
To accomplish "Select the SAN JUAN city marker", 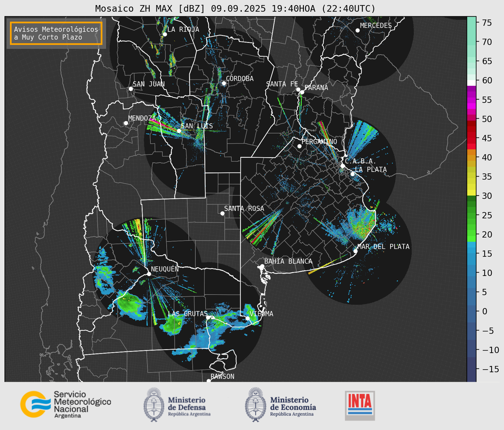I will pyautogui.click(x=131, y=89).
